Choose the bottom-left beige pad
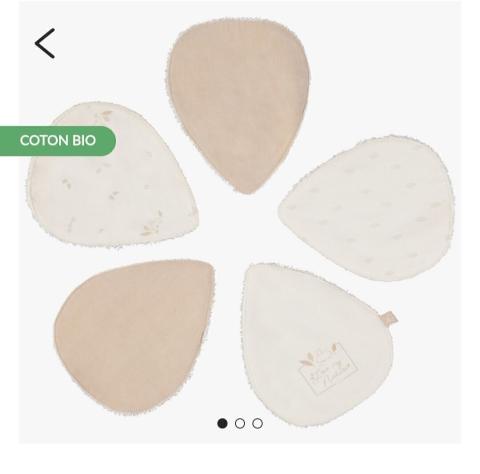Viewport: 480px width, 474px height. coord(133,337)
